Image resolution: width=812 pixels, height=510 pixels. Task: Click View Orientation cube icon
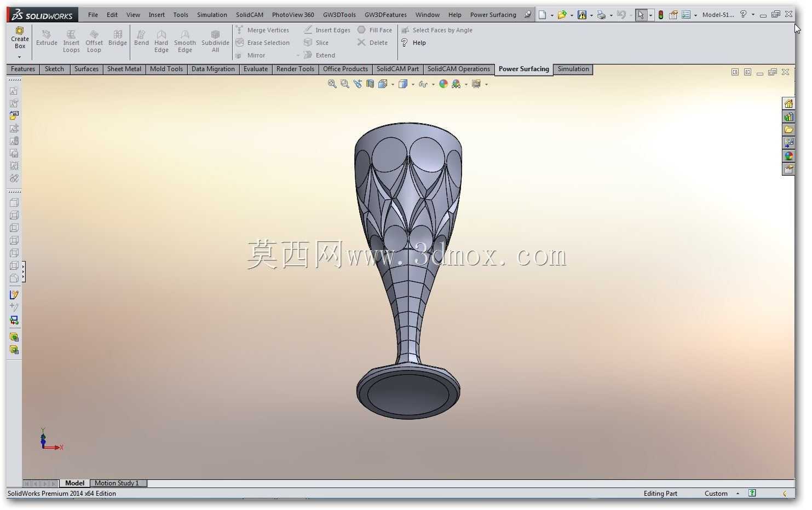(383, 84)
